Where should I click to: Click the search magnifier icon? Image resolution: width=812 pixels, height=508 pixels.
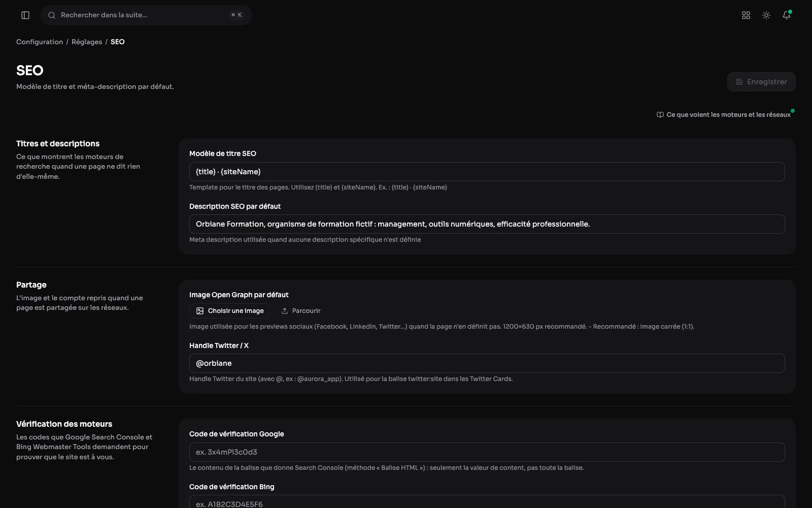(52, 15)
